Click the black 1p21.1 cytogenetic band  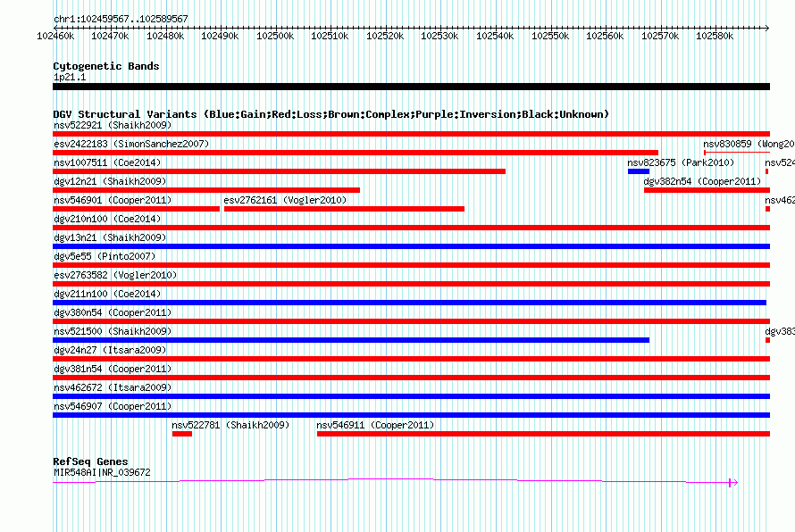pyautogui.click(x=411, y=87)
